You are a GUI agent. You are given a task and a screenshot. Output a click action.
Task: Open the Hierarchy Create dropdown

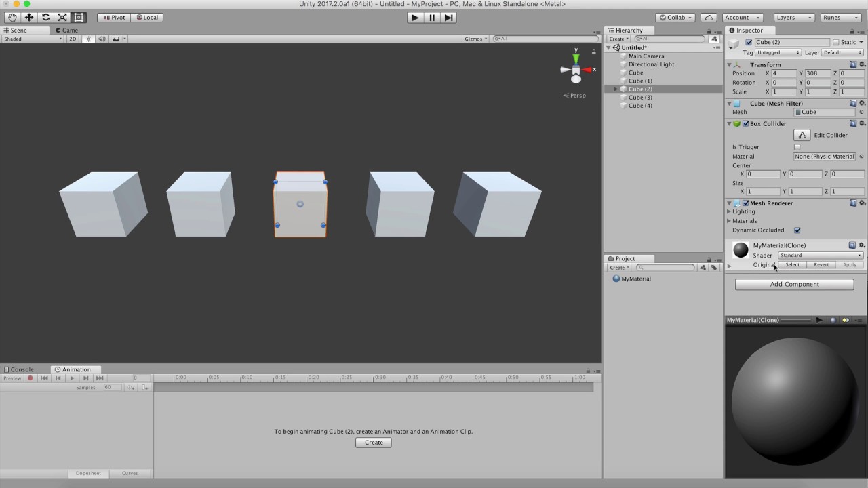click(x=618, y=39)
